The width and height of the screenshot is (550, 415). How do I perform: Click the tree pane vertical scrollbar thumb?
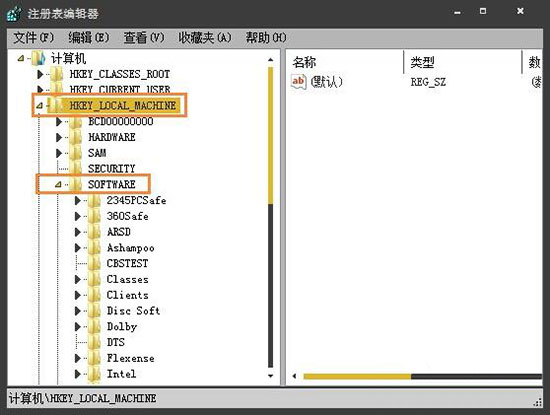pos(270,135)
